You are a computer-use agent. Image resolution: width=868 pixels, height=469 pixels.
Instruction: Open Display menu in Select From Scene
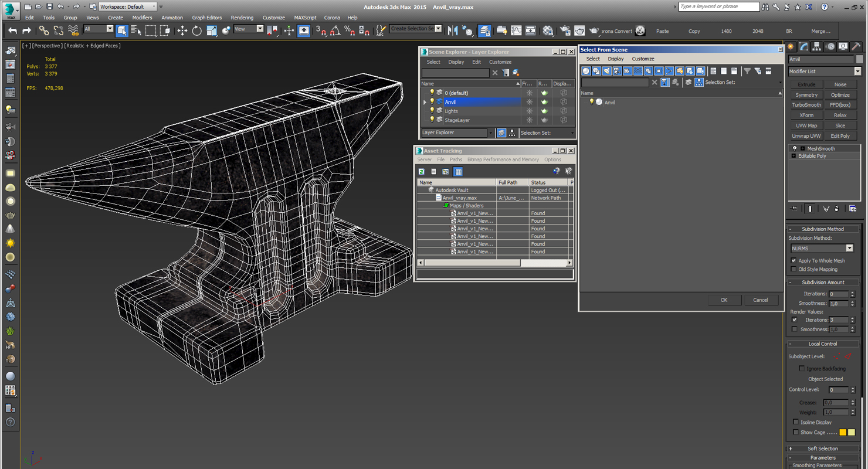tap(616, 59)
